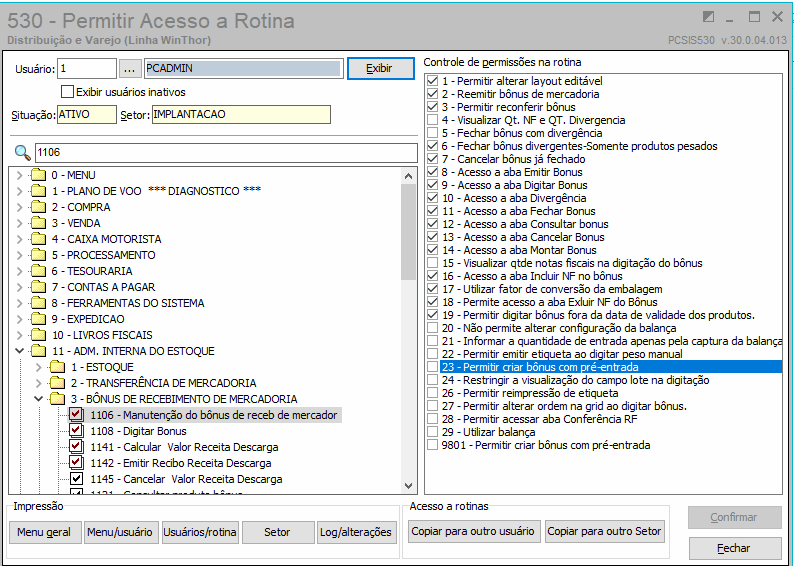The width and height of the screenshot is (794, 566).
Task: Expand the 4 - CAIXA MOTORISTA node
Action: (19, 239)
